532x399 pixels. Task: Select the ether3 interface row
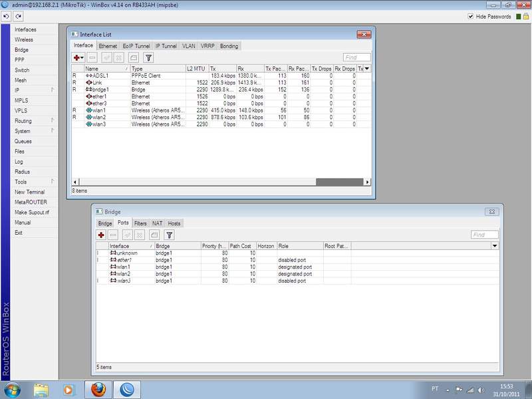tap(221, 104)
